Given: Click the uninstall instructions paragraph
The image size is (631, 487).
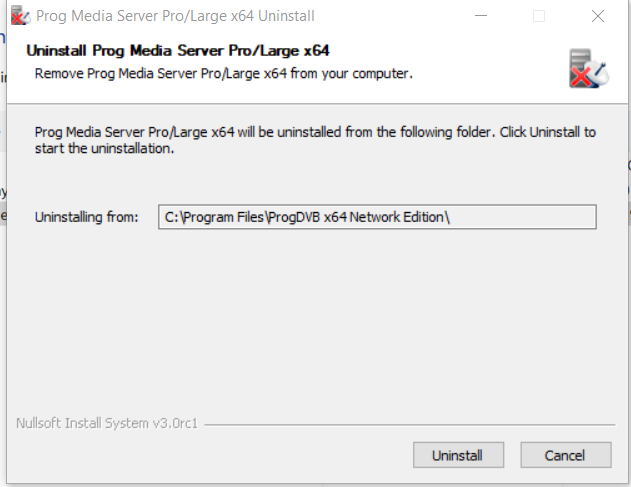Looking at the screenshot, I should point(314,140).
